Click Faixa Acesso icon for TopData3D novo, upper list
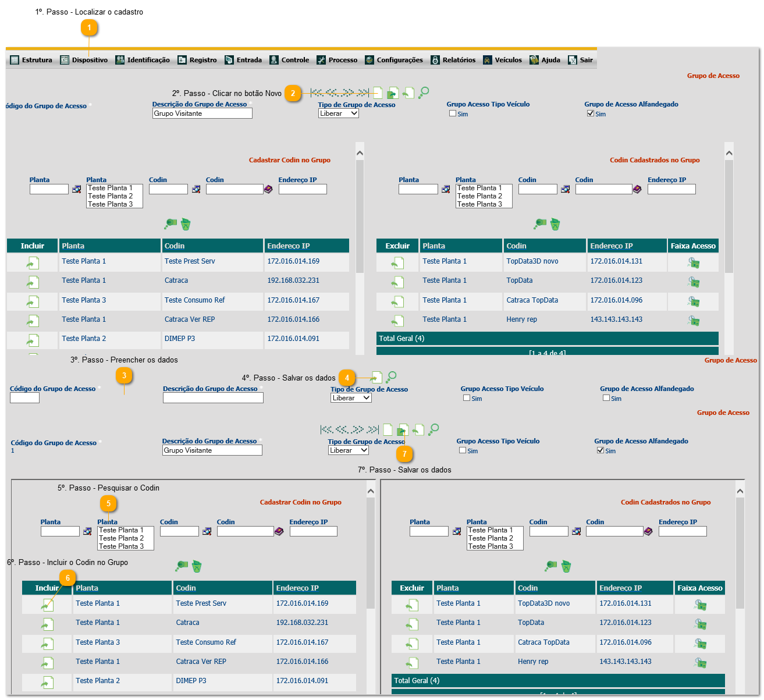The height and width of the screenshot is (700, 764). (693, 263)
